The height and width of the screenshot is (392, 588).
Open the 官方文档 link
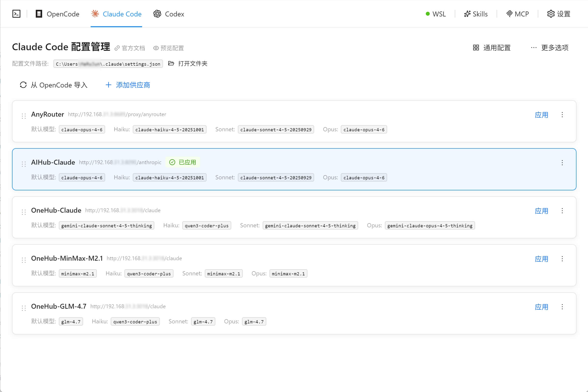(x=130, y=48)
